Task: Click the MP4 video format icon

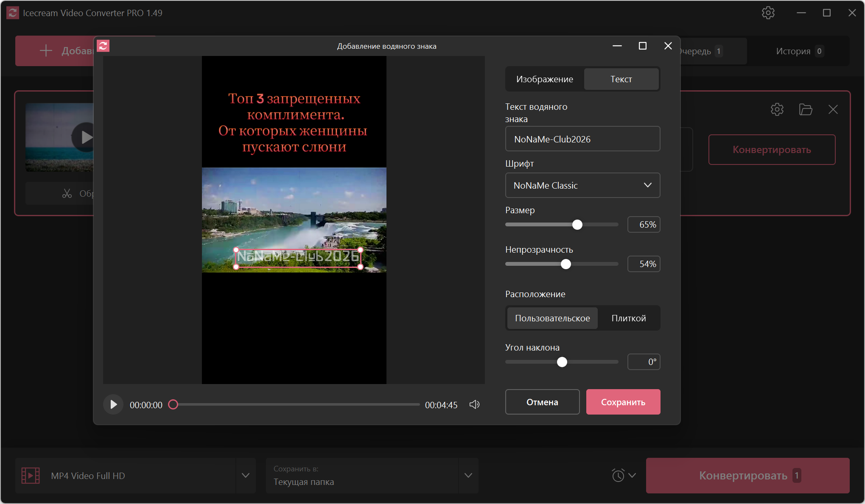Action: click(31, 476)
